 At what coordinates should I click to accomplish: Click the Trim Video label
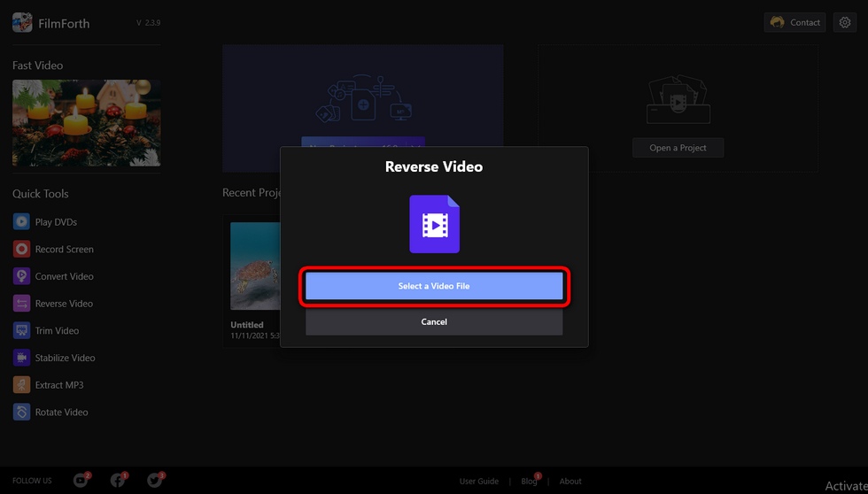point(57,330)
